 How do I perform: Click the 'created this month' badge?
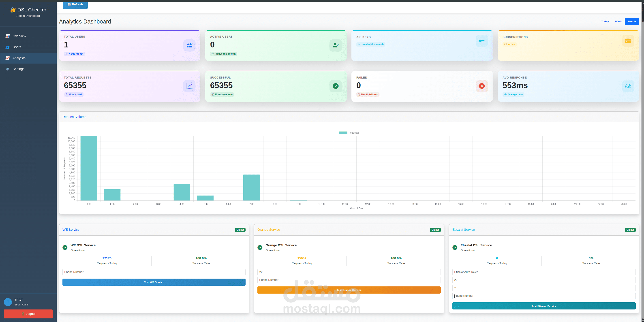[370, 45]
